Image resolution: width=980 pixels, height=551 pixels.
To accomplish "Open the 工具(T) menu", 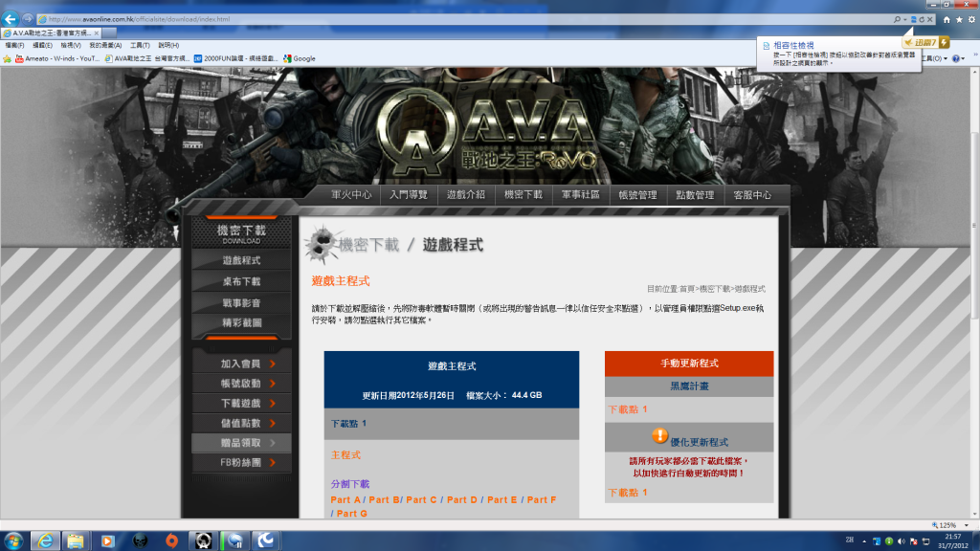I will coord(140,46).
